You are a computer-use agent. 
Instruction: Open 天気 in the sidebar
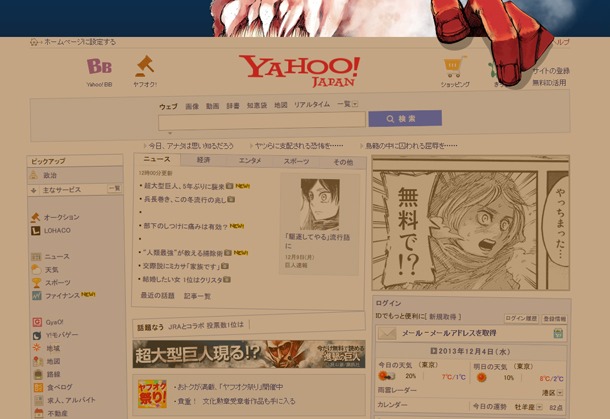click(45, 270)
